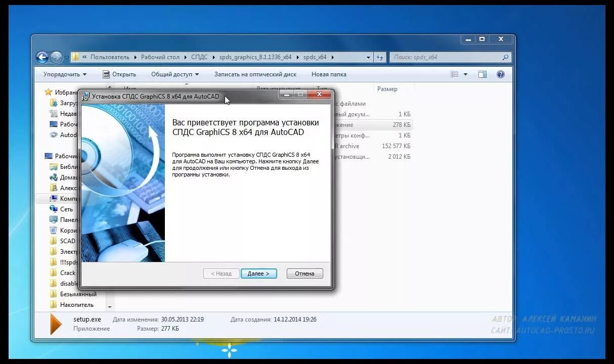The height and width of the screenshot is (364, 614).
Task: Select spds_graphics_8.1.1336_x64 in the breadcrumb
Action: 255,57
